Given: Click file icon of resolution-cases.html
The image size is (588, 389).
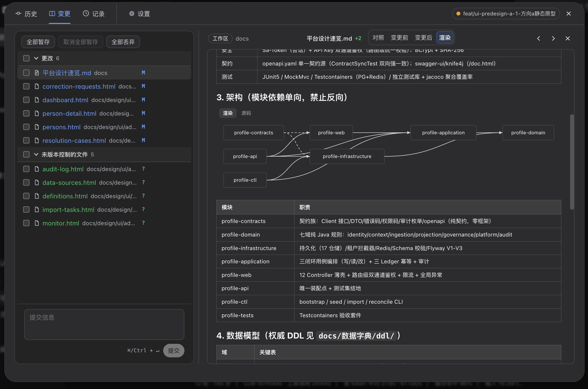Looking at the screenshot, I should (37, 140).
